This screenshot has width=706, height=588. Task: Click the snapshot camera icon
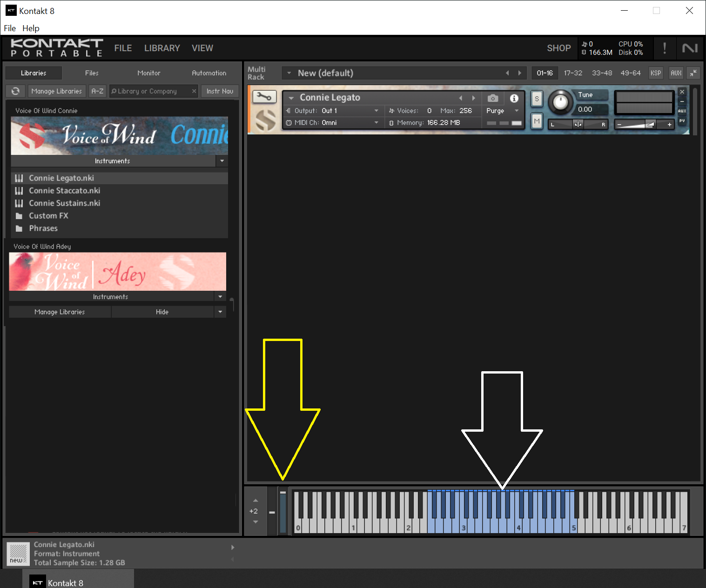[493, 98]
